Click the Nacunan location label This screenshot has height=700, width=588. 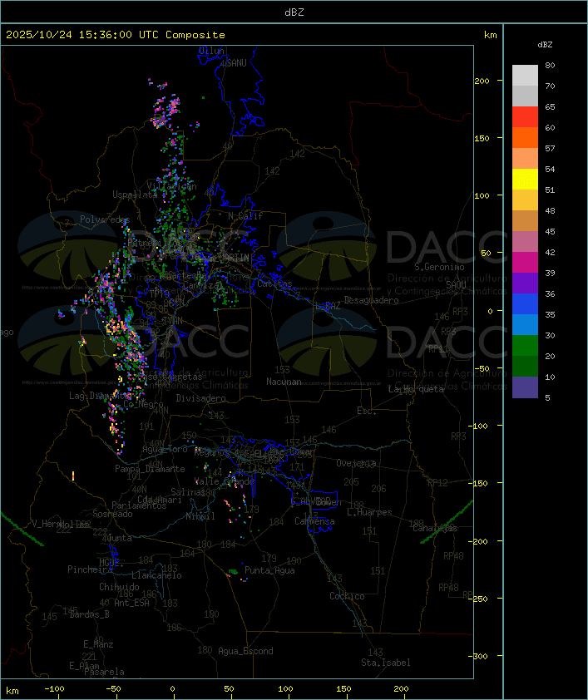click(x=284, y=382)
